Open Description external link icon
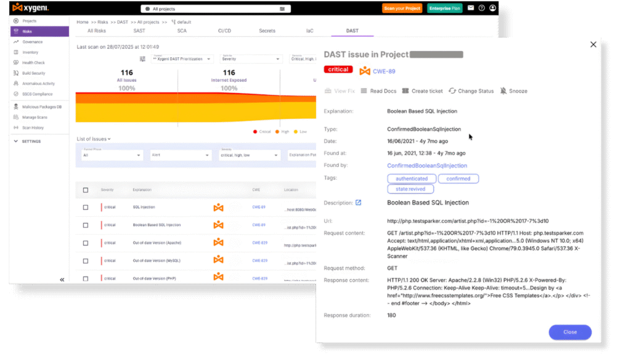The height and width of the screenshot is (364, 631). click(358, 203)
